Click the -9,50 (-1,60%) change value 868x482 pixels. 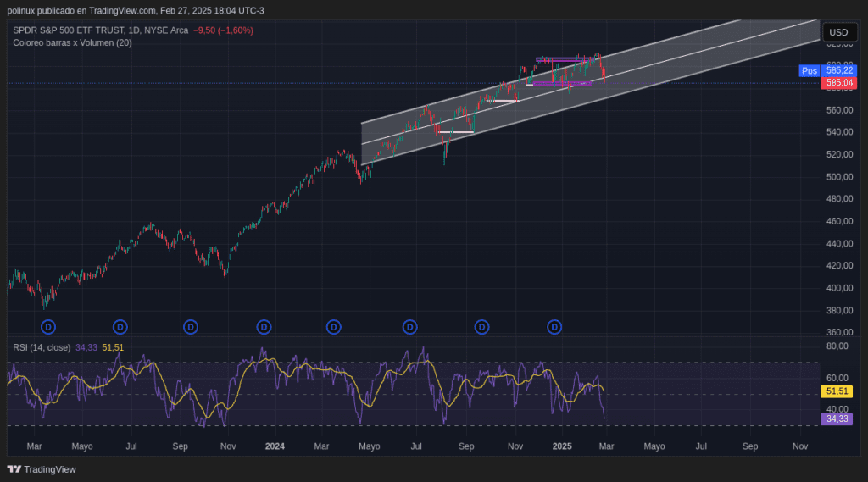(223, 30)
